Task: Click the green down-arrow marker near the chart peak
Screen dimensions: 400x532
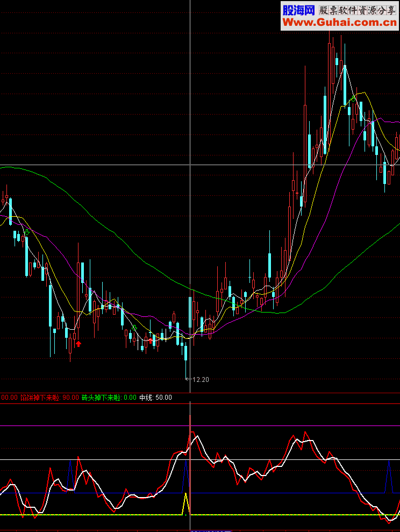Action: pyautogui.click(x=353, y=98)
